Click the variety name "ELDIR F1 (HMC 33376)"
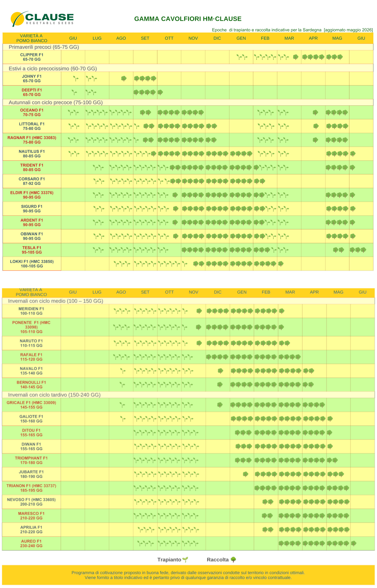This screenshot has width=377, height=588. (32, 193)
